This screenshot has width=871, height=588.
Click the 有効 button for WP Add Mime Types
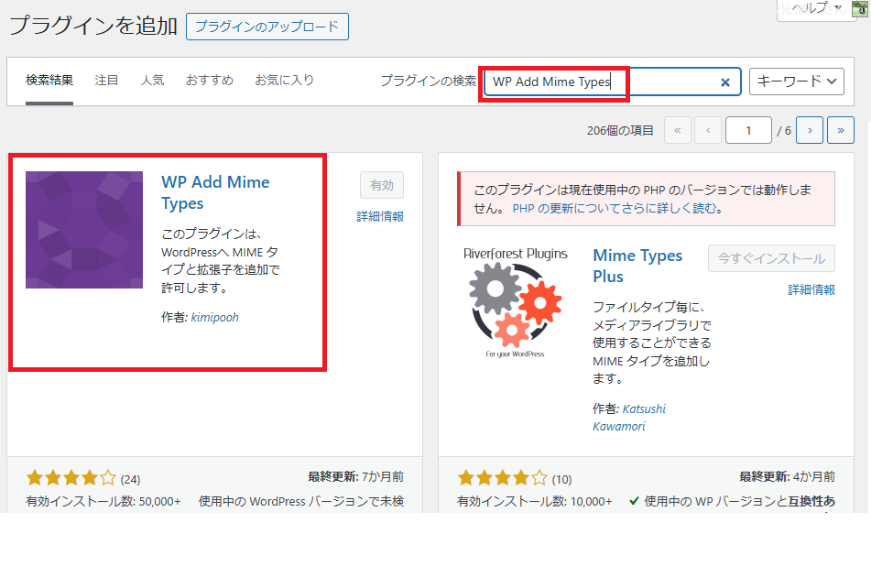[x=382, y=185]
